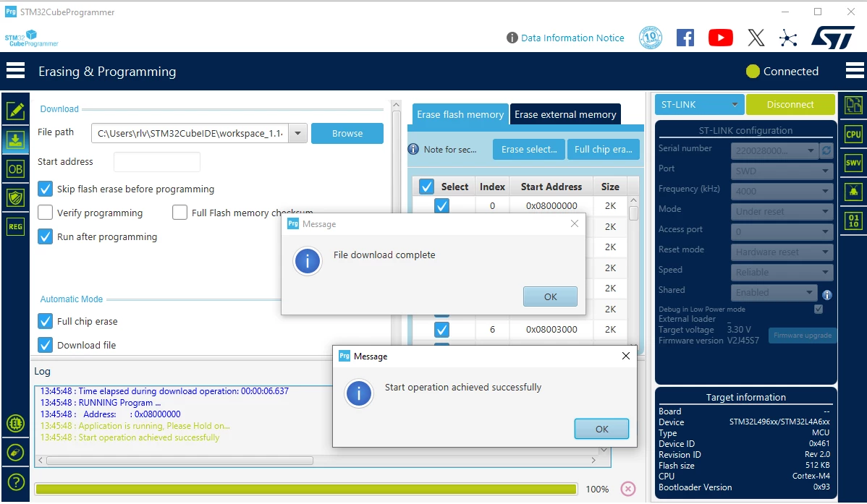Click the Firmware upgrade button
The image size is (867, 504).
[803, 336]
